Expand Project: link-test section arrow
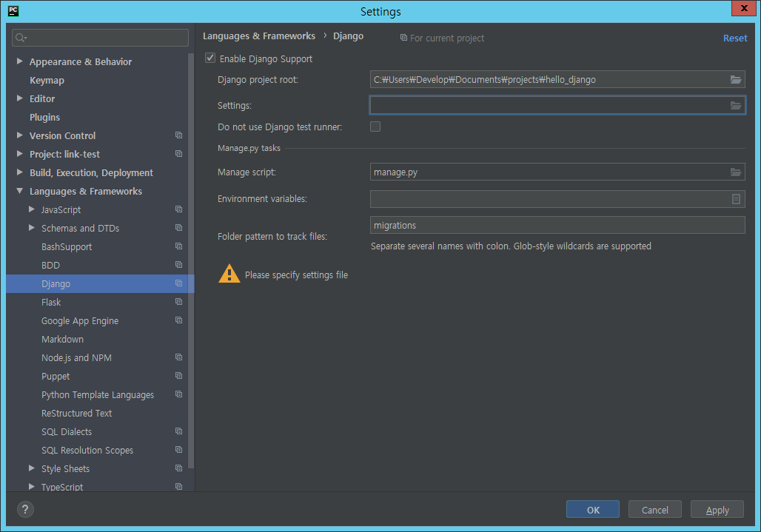This screenshot has height=532, width=761. [x=20, y=154]
